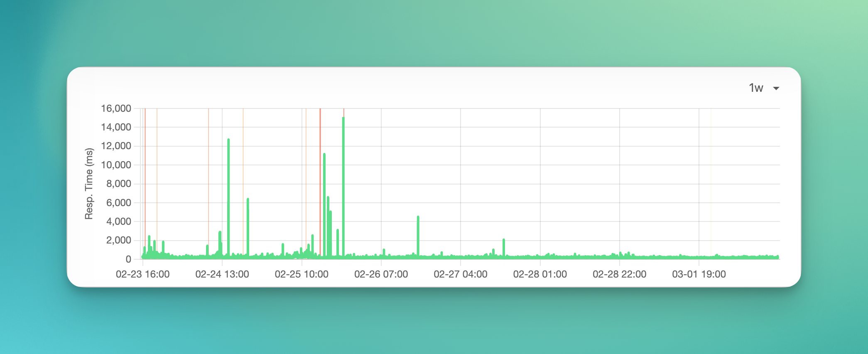Select the 02-27 04:00 x-axis label
Viewport: 868px width, 354px height.
(461, 274)
